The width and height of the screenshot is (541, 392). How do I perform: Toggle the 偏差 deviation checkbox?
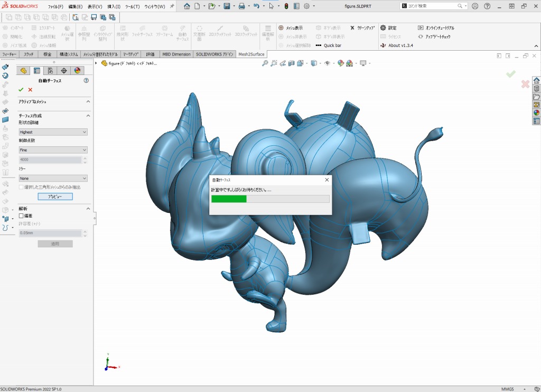(x=21, y=216)
